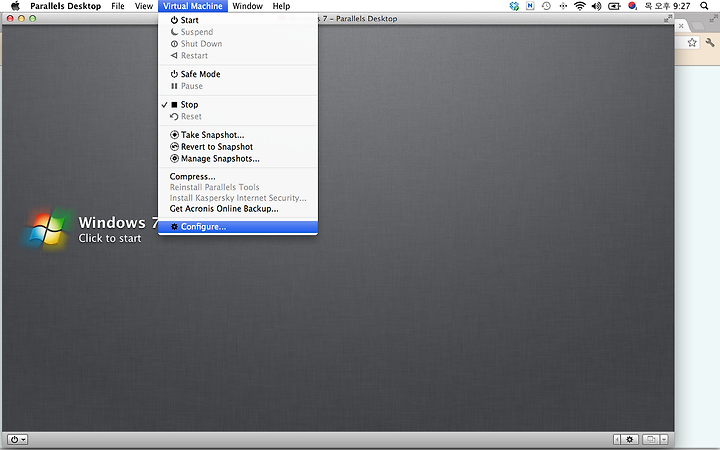Viewport: 720px width, 450px height.
Task: Open Time Machine status icon
Action: pyautogui.click(x=546, y=6)
